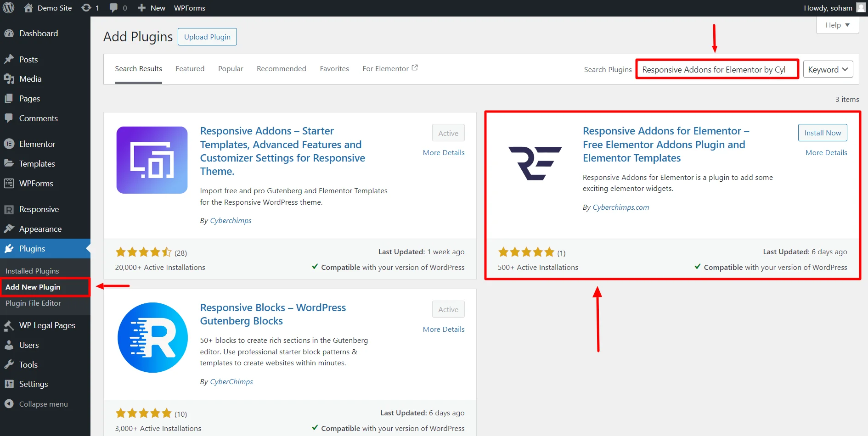This screenshot has width=868, height=436.
Task: Click the Plugins plug icon
Action: (9, 249)
